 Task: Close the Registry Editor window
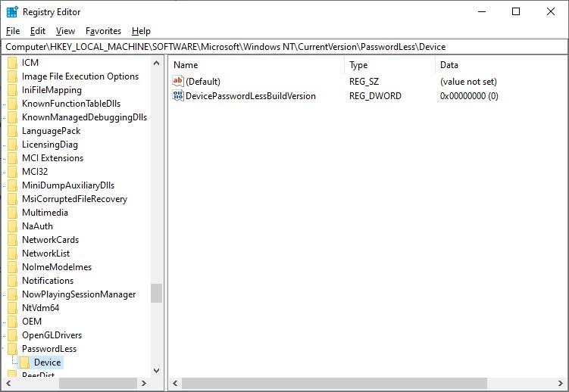click(x=551, y=11)
